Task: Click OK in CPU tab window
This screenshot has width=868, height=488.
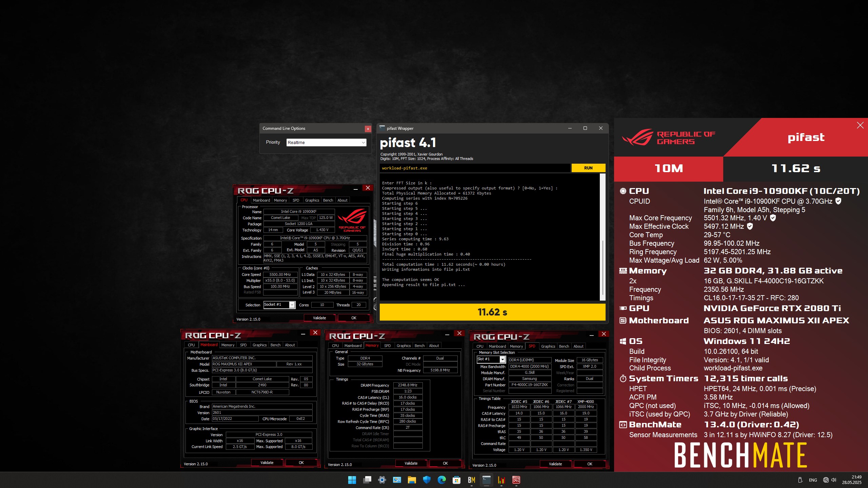Action: [354, 318]
